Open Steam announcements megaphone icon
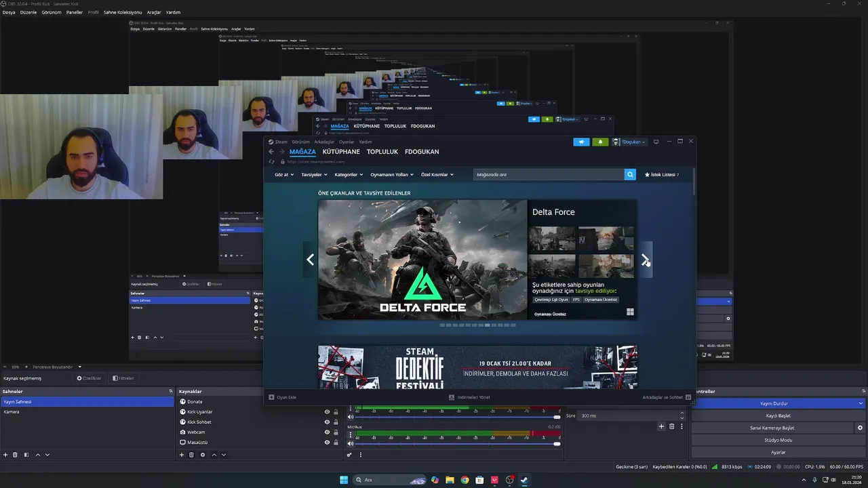Viewport: 868px width, 488px height. click(x=581, y=142)
